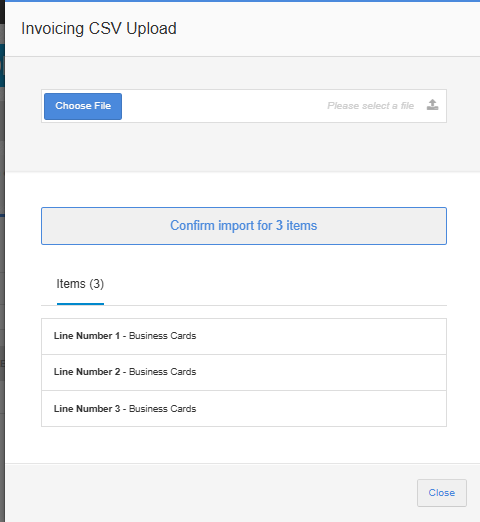Image resolution: width=480 pixels, height=522 pixels.
Task: Click the 'Please select a file' placeholder text
Action: 370,106
